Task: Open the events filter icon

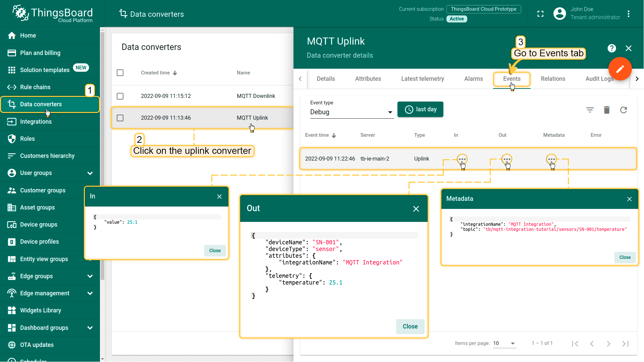Action: [590, 110]
